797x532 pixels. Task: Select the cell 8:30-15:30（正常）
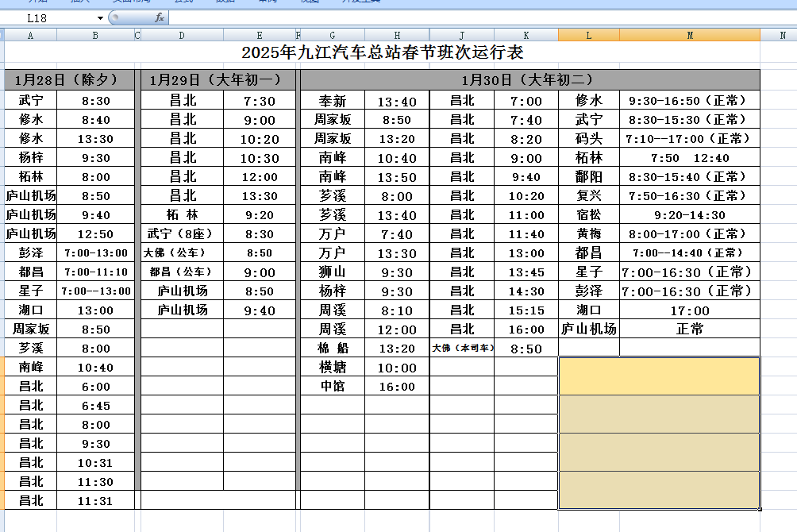[690, 120]
